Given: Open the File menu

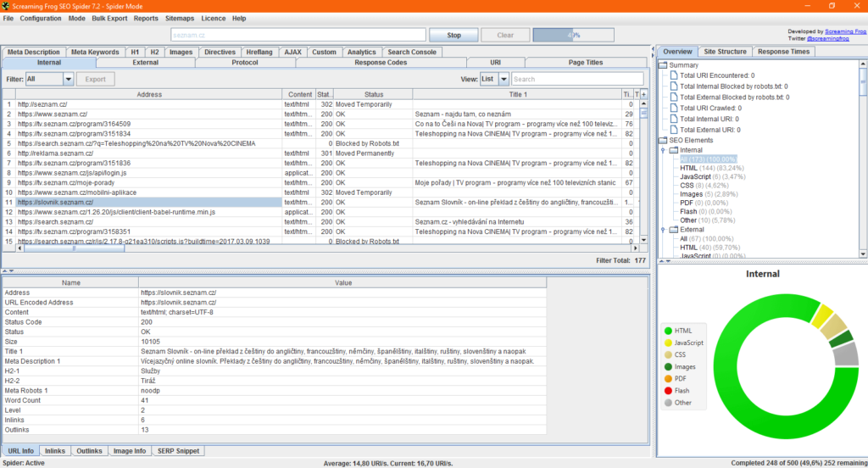Looking at the screenshot, I should pos(8,19).
